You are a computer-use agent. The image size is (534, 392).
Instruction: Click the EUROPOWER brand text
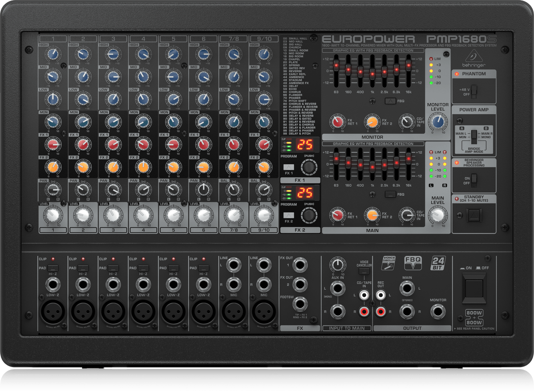point(368,40)
